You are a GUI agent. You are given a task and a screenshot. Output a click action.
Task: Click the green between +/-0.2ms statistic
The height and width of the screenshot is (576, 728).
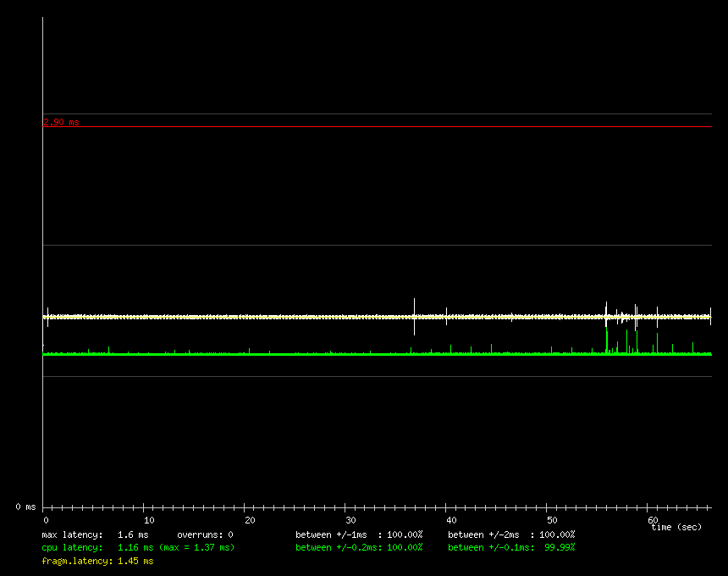coord(359,548)
